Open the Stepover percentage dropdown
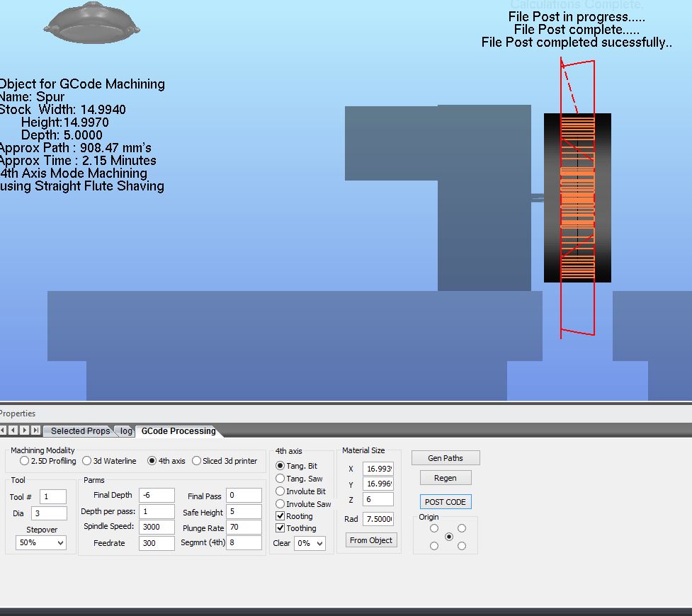 (41, 543)
